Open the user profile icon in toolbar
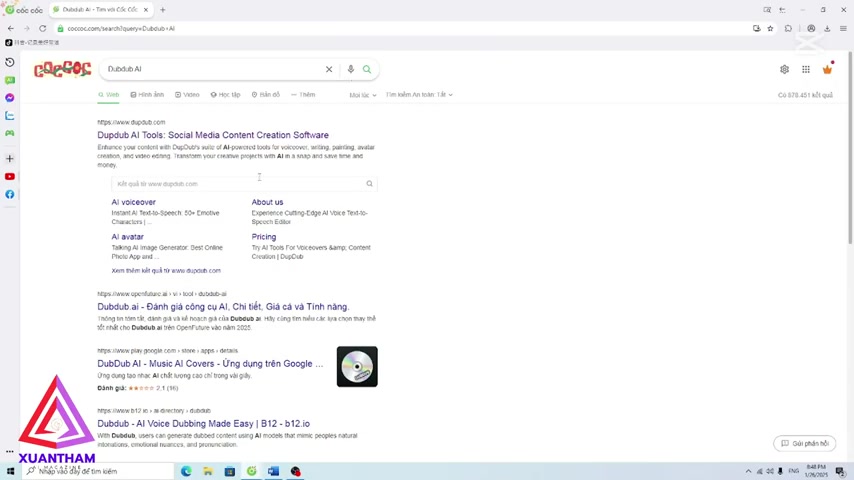This screenshot has width=854, height=480. click(811, 28)
